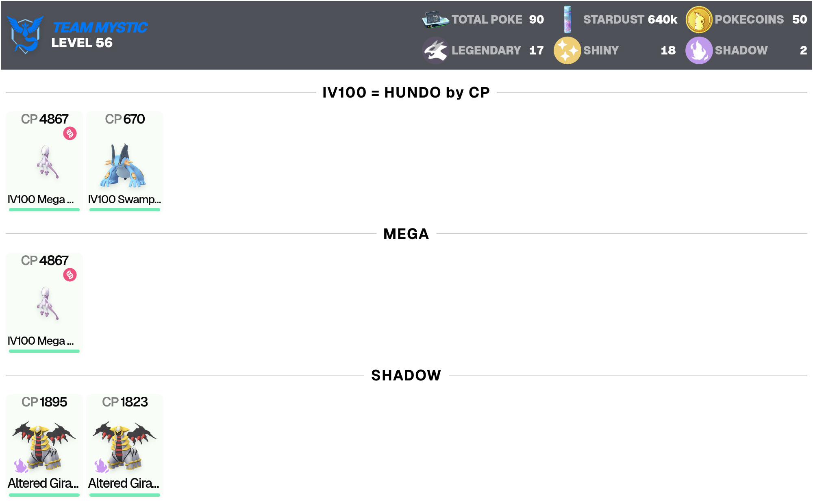Select the CP 1823 Altered Giratina card

click(x=125, y=445)
